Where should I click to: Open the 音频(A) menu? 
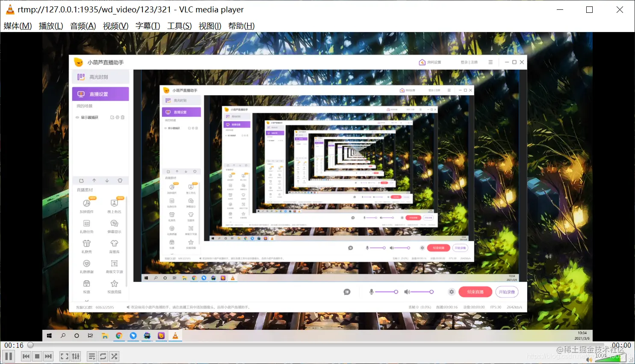click(x=83, y=26)
